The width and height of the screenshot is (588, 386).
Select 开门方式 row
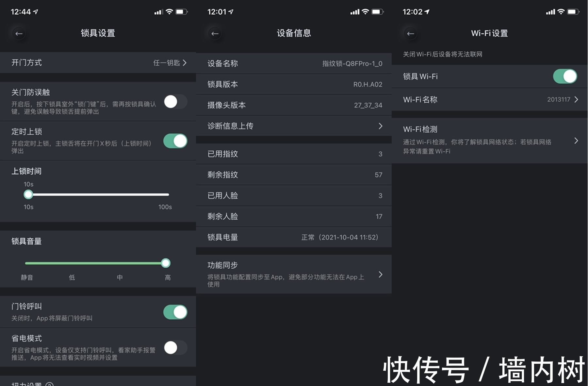click(98, 62)
